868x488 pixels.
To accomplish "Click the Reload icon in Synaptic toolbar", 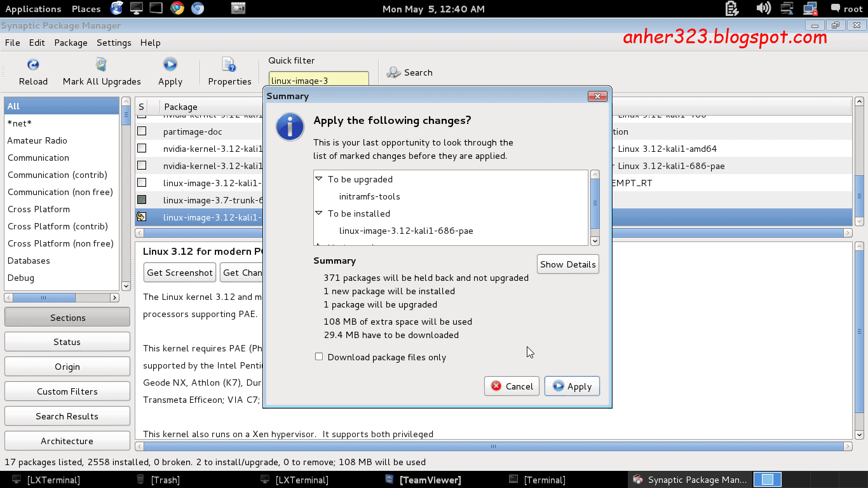I will tap(33, 64).
